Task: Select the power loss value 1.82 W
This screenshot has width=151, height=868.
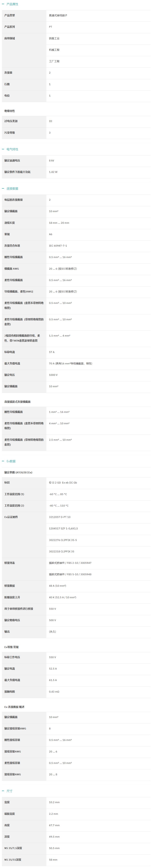Action: 53,172
